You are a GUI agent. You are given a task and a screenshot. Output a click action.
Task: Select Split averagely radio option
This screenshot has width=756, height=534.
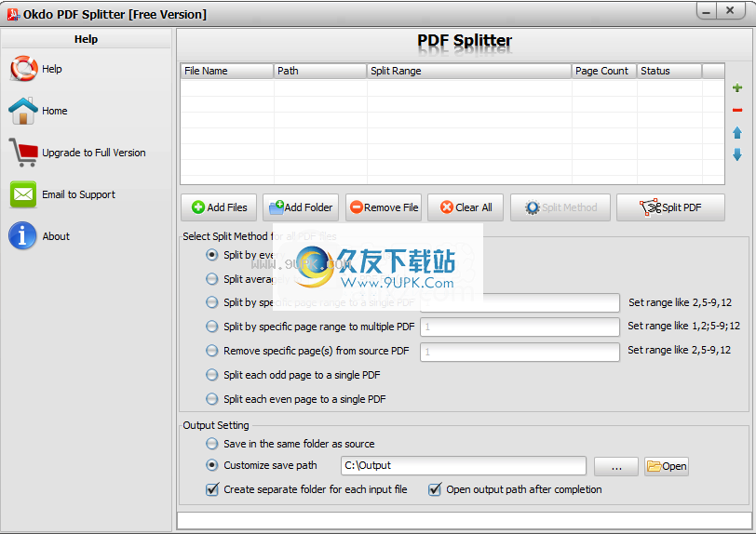[211, 279]
